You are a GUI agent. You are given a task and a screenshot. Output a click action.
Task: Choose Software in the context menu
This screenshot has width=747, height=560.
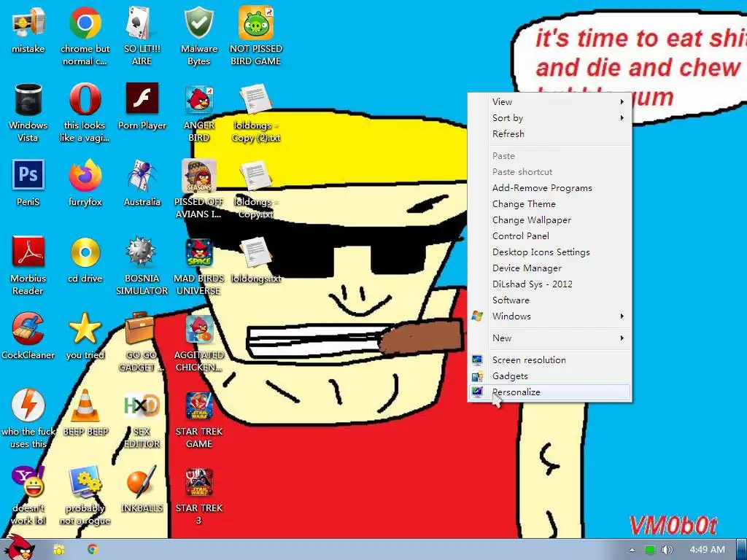click(550, 300)
